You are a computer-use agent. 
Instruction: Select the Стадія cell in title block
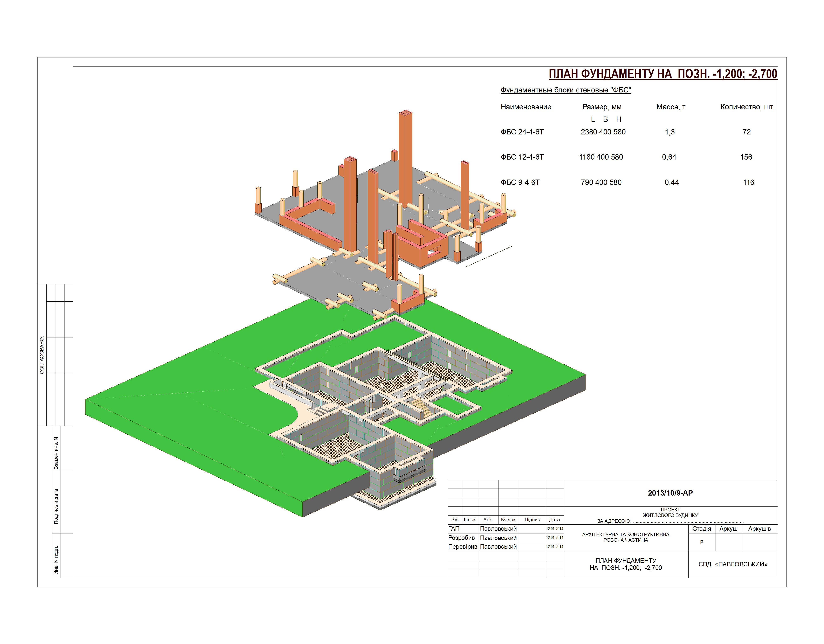click(701, 529)
